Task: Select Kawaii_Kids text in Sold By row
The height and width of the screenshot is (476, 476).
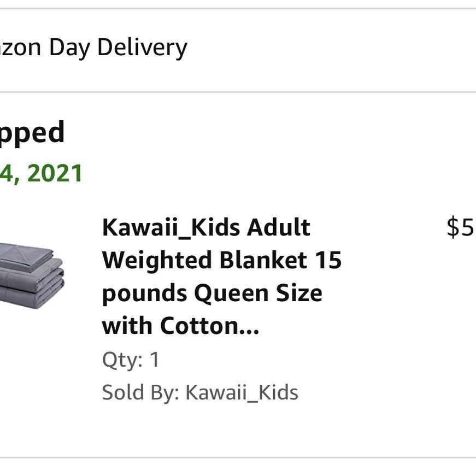Action: click(240, 390)
